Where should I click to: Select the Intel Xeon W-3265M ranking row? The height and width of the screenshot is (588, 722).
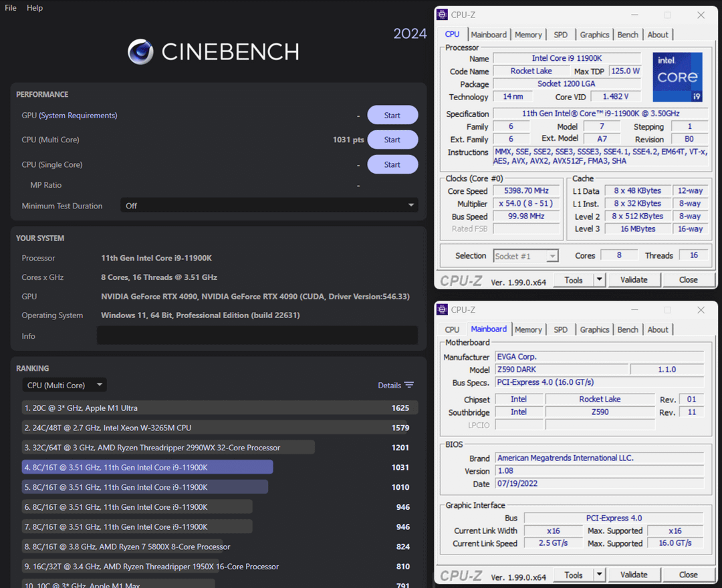[220, 428]
